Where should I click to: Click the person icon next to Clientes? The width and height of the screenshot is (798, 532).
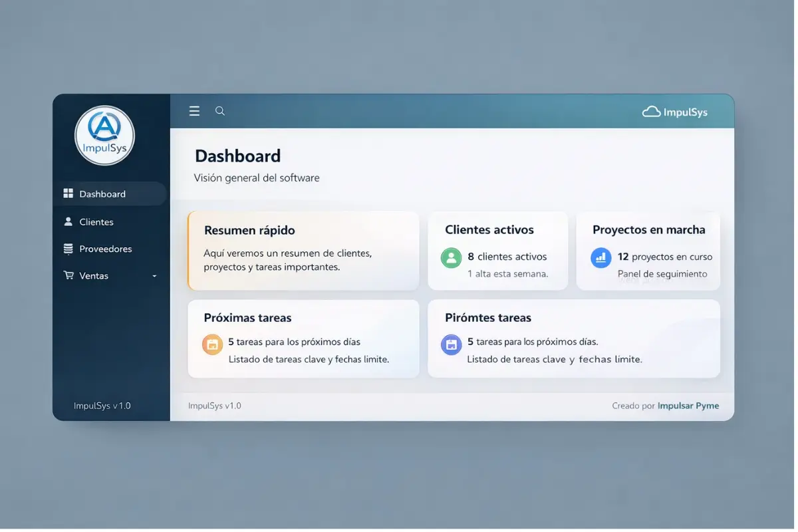pos(68,221)
